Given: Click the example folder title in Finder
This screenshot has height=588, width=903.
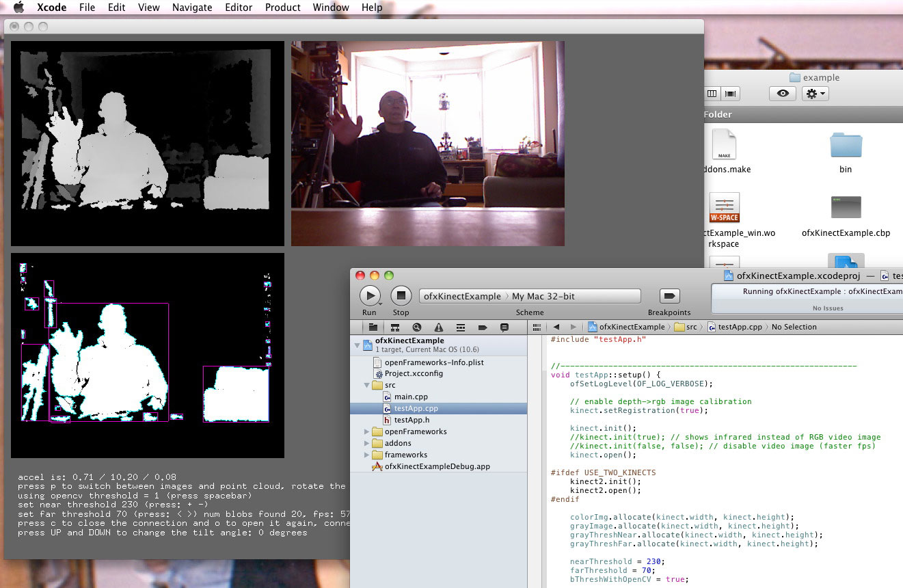Looking at the screenshot, I should [x=814, y=77].
